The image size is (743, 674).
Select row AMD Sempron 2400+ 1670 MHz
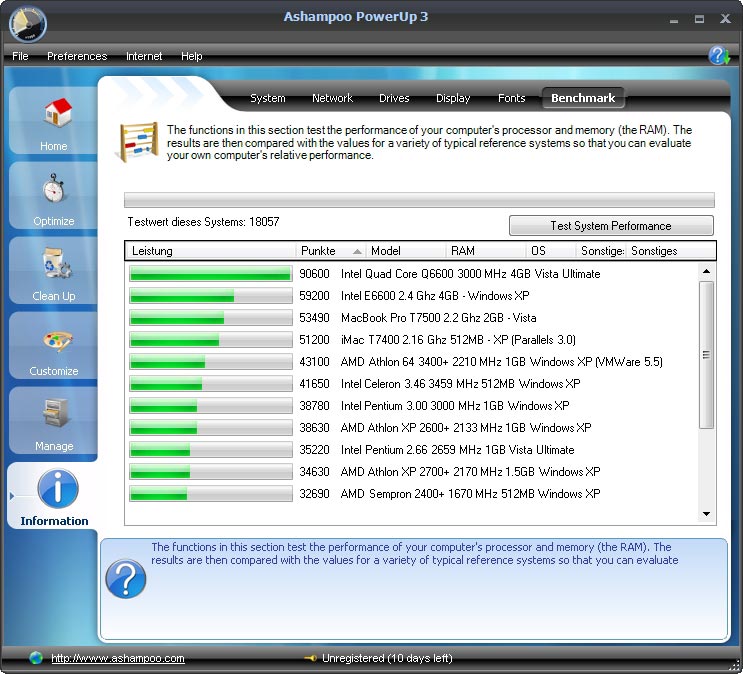[412, 494]
